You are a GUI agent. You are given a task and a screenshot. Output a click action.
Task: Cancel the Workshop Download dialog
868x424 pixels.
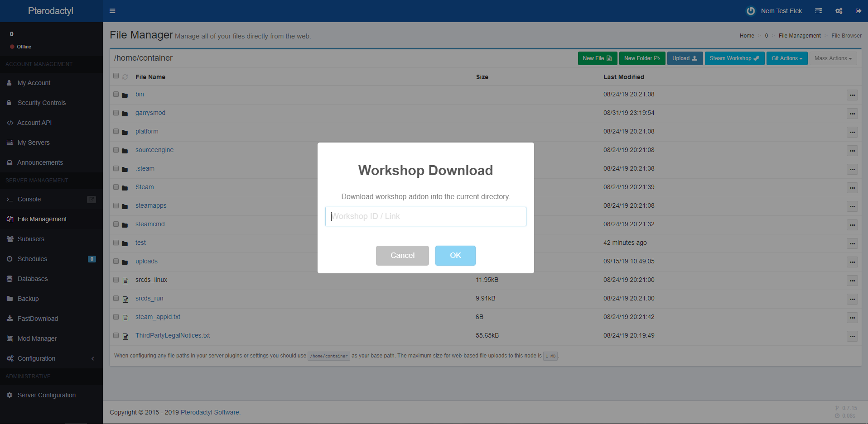(402, 256)
